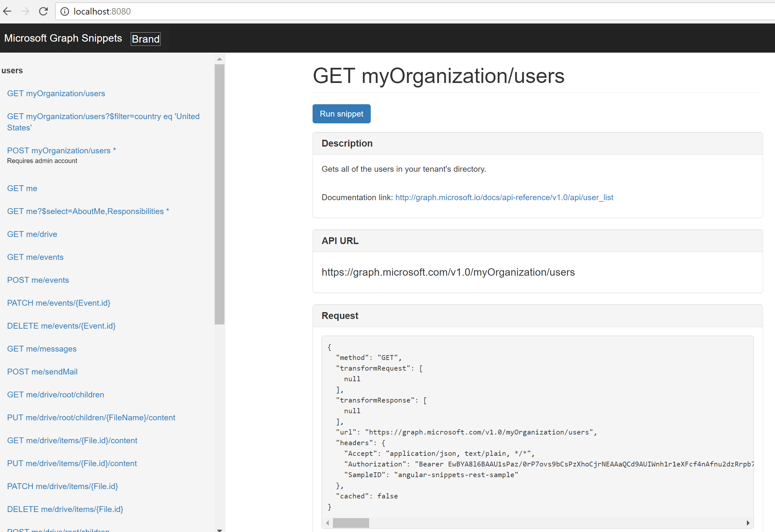Click the GET myOrganization/users page heading
This screenshot has width=775, height=532.
(x=439, y=76)
